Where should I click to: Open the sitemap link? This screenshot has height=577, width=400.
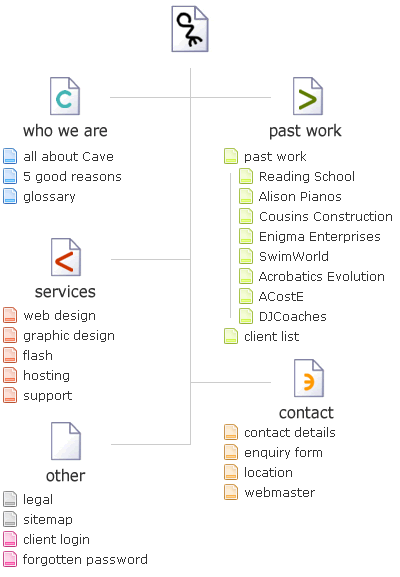click(48, 519)
